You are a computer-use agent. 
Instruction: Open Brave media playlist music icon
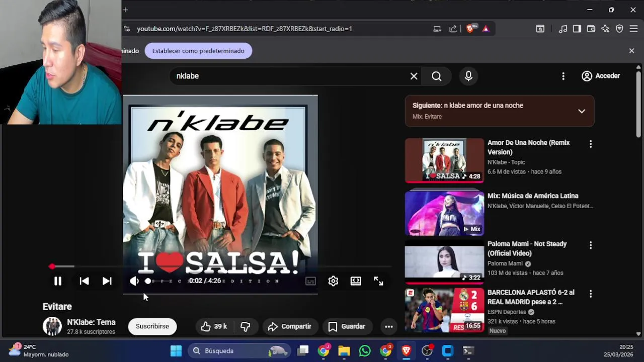click(563, 29)
